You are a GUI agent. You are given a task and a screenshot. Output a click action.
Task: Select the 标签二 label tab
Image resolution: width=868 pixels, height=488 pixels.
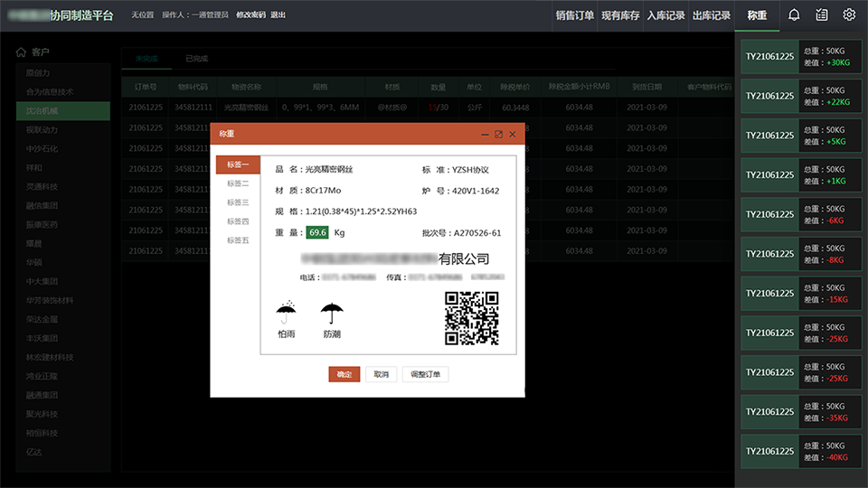coord(238,183)
